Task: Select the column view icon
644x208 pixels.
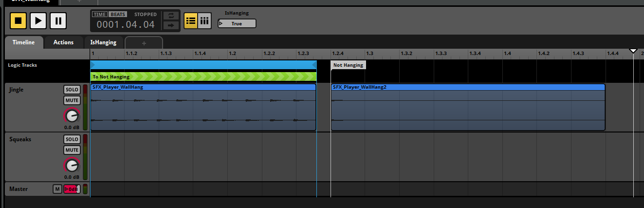Action: (x=204, y=20)
